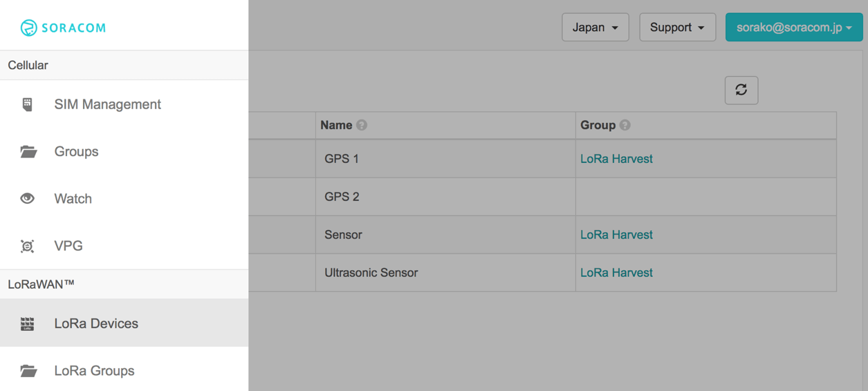Open the Japan region dropdown
Viewport: 868px width, 391px height.
point(595,28)
